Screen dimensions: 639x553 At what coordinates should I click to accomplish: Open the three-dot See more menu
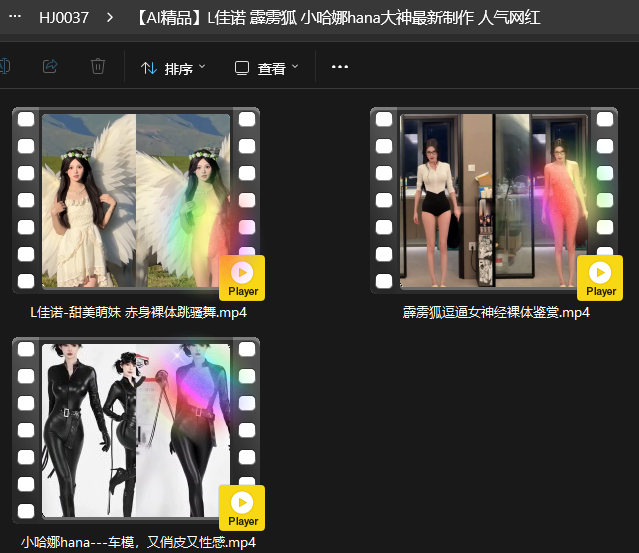(x=340, y=67)
